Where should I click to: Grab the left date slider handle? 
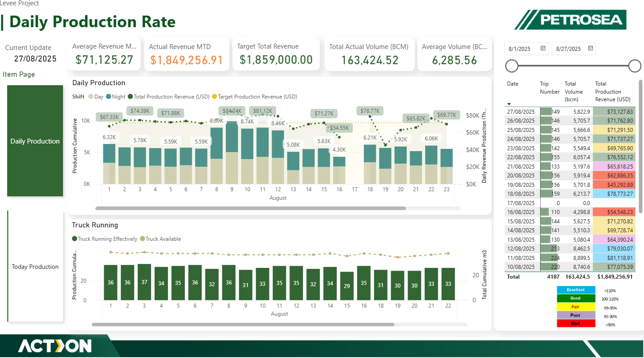coord(512,66)
